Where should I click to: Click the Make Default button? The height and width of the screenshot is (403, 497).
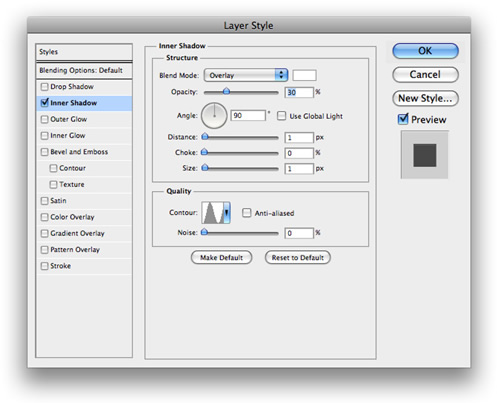tap(221, 257)
